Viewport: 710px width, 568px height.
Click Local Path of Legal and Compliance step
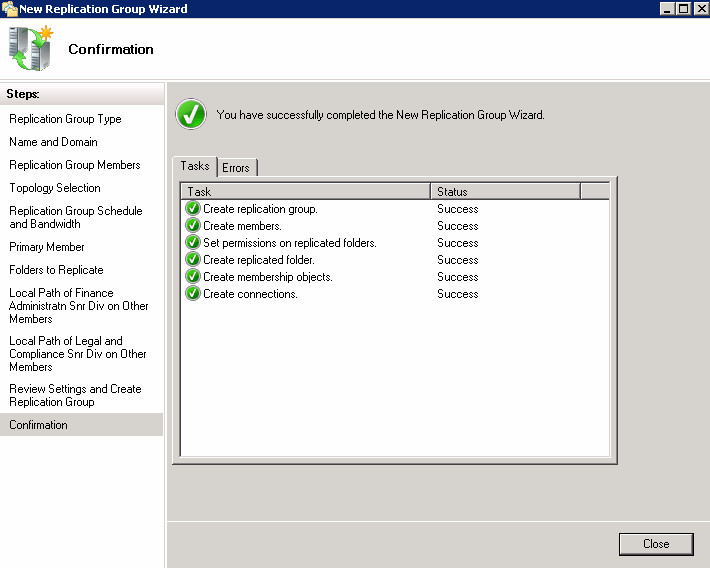tap(78, 354)
